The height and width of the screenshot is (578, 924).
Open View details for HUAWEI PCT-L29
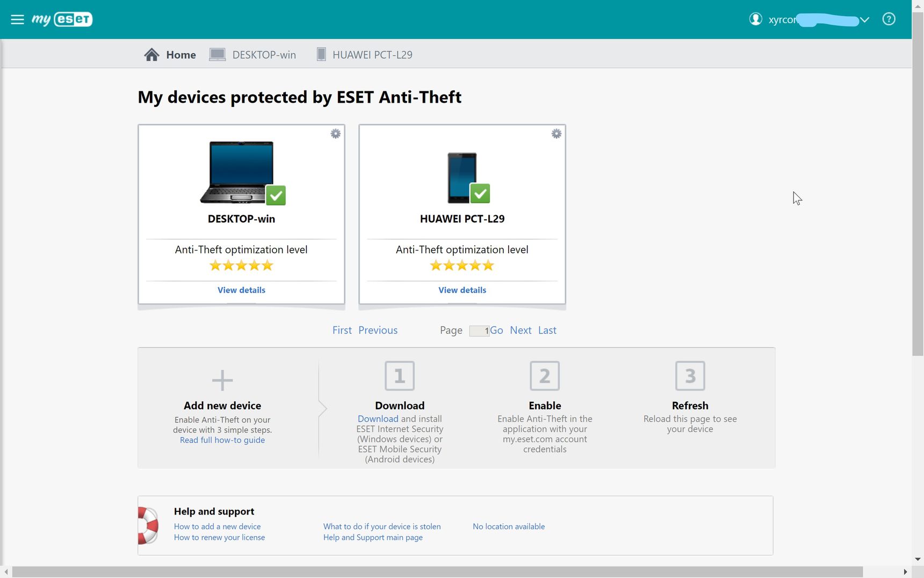pos(462,290)
